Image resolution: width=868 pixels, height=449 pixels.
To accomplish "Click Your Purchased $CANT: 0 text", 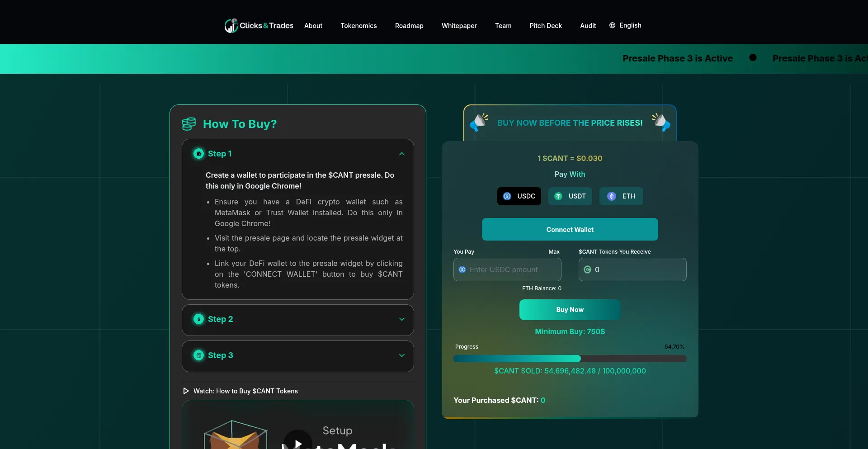I will click(x=499, y=400).
